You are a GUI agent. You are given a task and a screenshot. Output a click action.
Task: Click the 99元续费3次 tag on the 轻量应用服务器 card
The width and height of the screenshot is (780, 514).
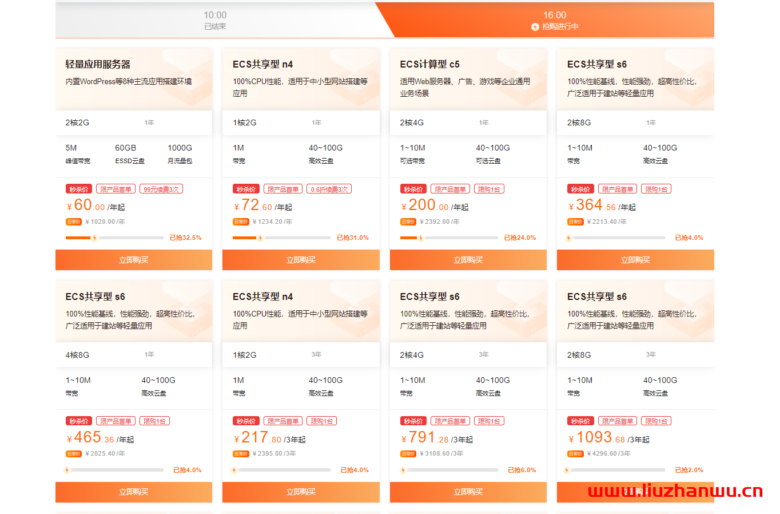161,188
